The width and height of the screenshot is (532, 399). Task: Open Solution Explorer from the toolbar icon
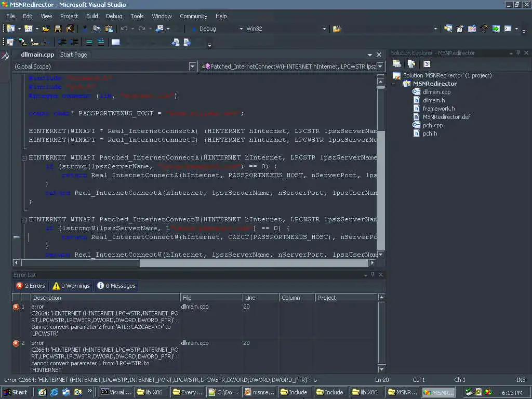click(448, 29)
